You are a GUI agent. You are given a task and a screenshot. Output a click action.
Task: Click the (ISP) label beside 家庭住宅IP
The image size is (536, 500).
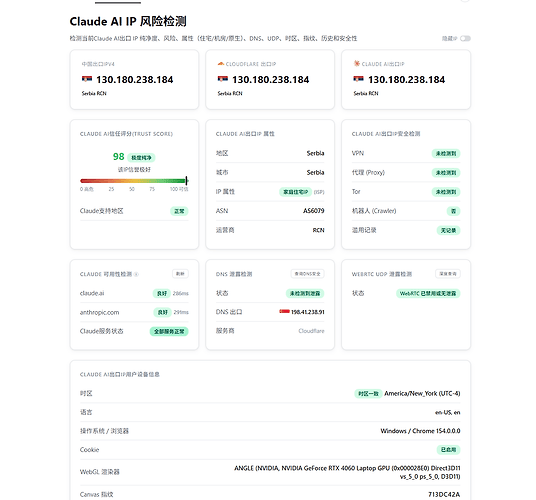(x=319, y=192)
